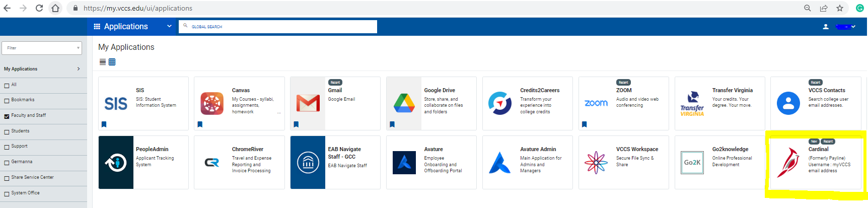
Task: Open the browser share icon
Action: pyautogui.click(x=824, y=8)
